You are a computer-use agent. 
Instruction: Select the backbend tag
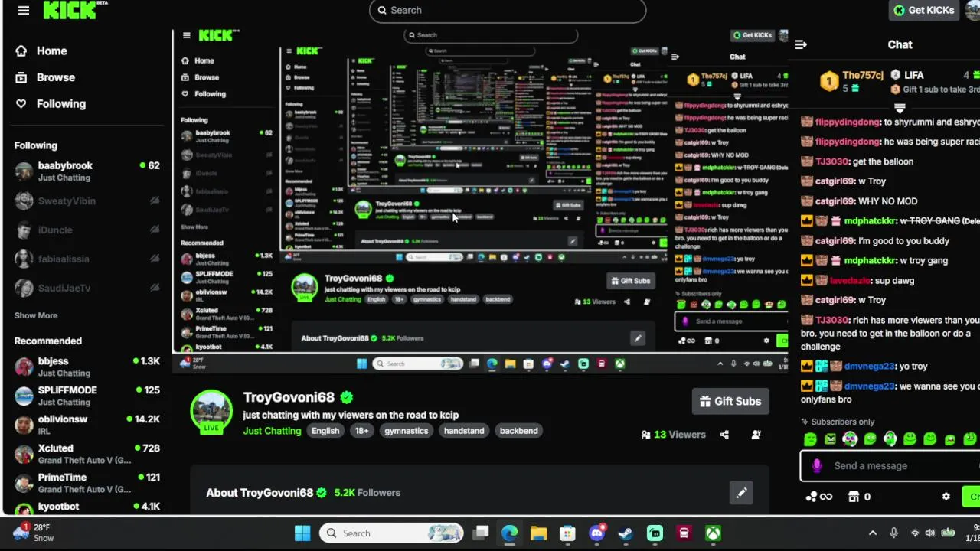pyautogui.click(x=519, y=431)
